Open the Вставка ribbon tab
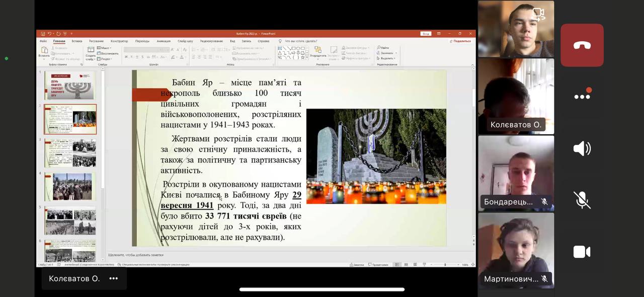Viewport: 644px width, 297px height. [77, 41]
